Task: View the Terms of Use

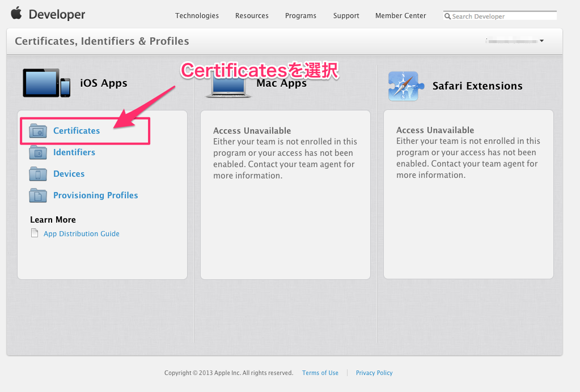Action: (x=320, y=373)
